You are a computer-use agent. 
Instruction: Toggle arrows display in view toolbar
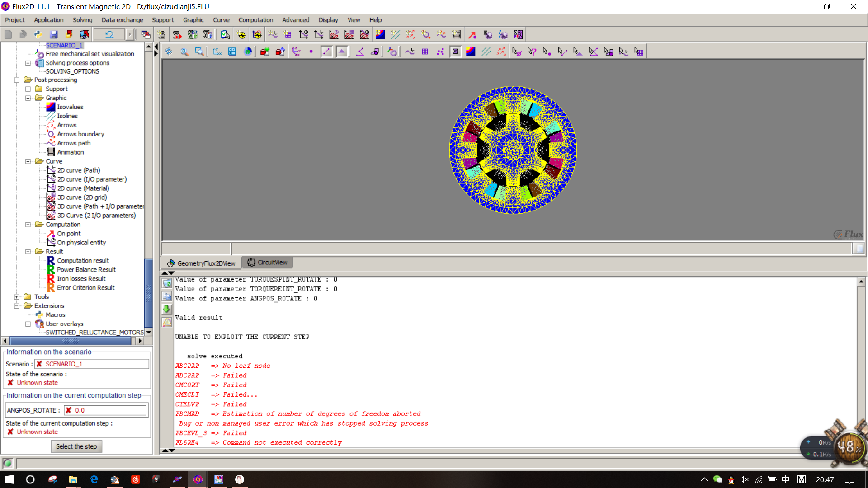pos(501,52)
